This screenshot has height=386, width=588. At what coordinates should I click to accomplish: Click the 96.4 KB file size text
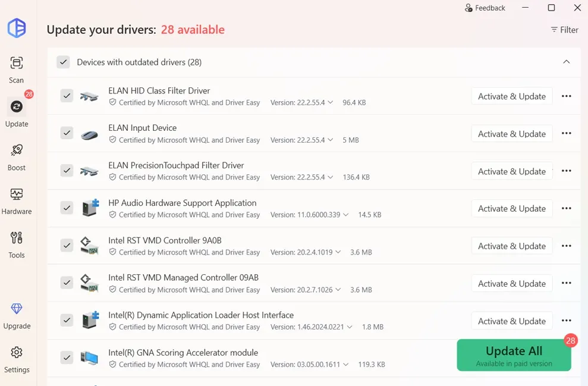tap(354, 102)
